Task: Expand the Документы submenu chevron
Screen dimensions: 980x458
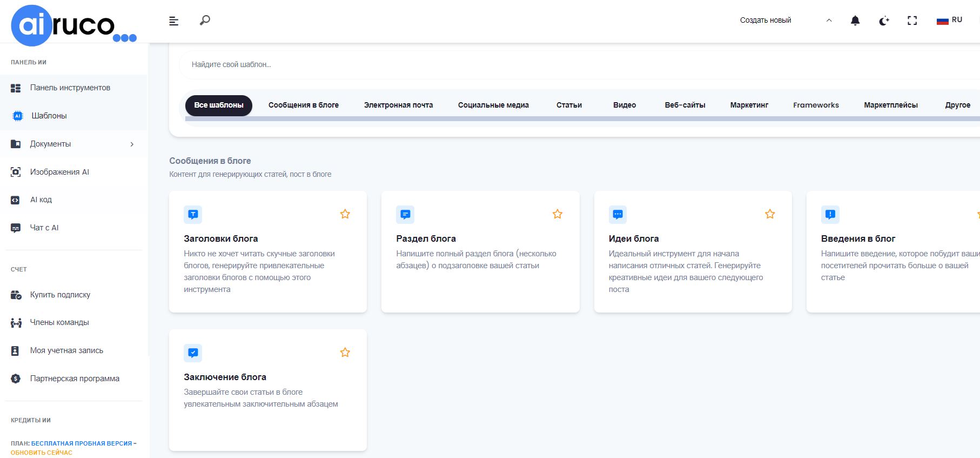Action: pos(132,144)
